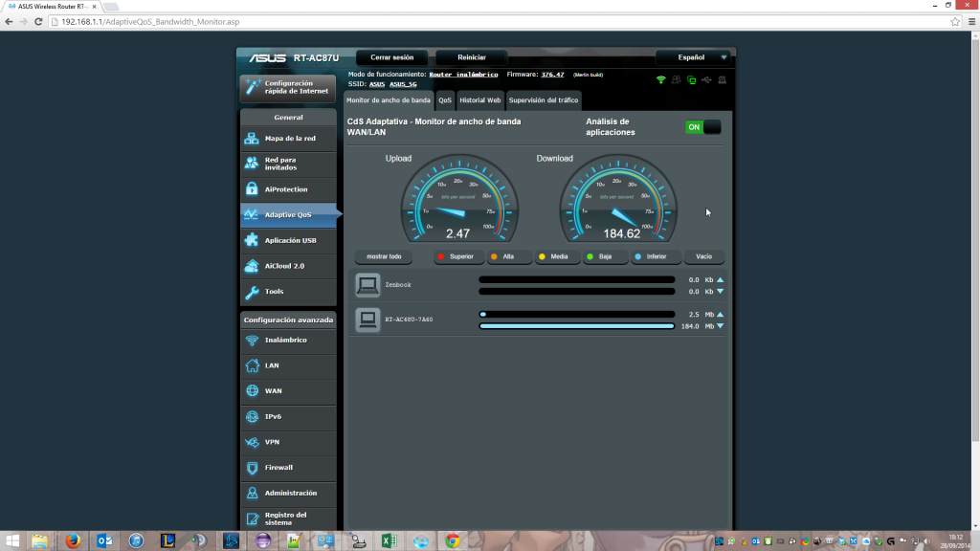Open Administración settings page
Viewport: 980px width, 551px height.
point(288,494)
